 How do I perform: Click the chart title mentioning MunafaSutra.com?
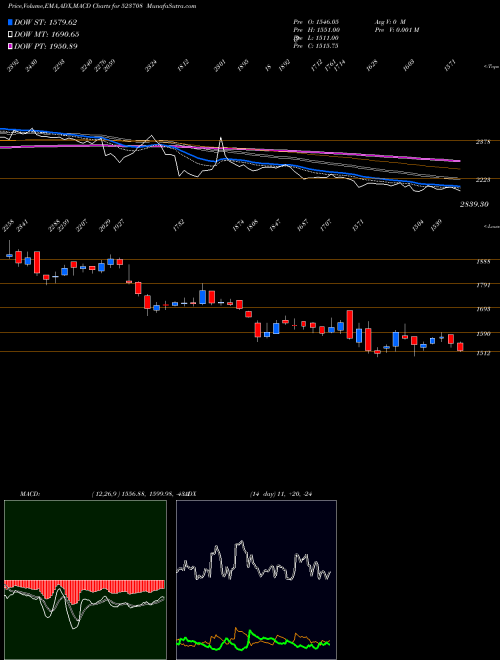[102, 6]
